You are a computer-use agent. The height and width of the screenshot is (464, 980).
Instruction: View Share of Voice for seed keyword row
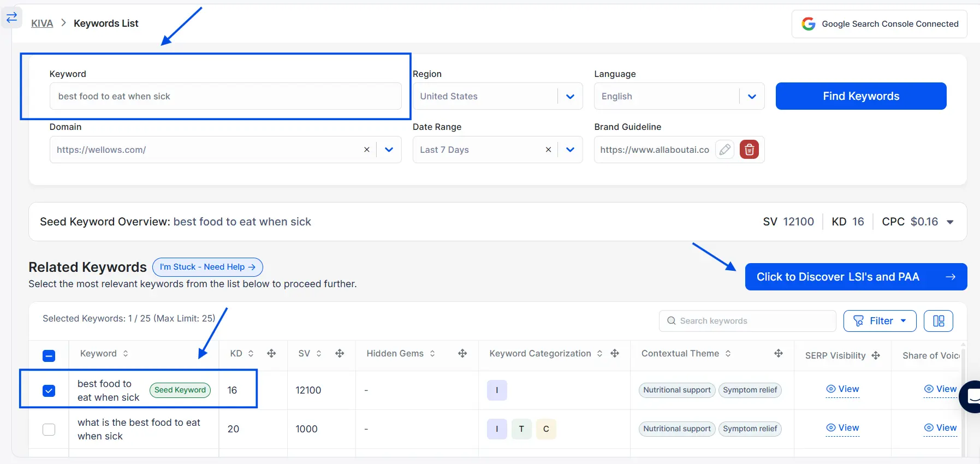[x=940, y=389]
